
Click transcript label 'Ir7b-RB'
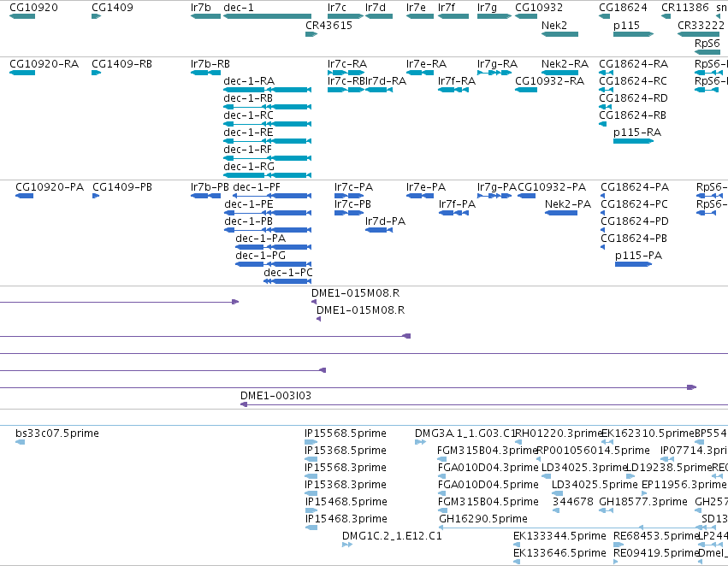pyautogui.click(x=210, y=64)
